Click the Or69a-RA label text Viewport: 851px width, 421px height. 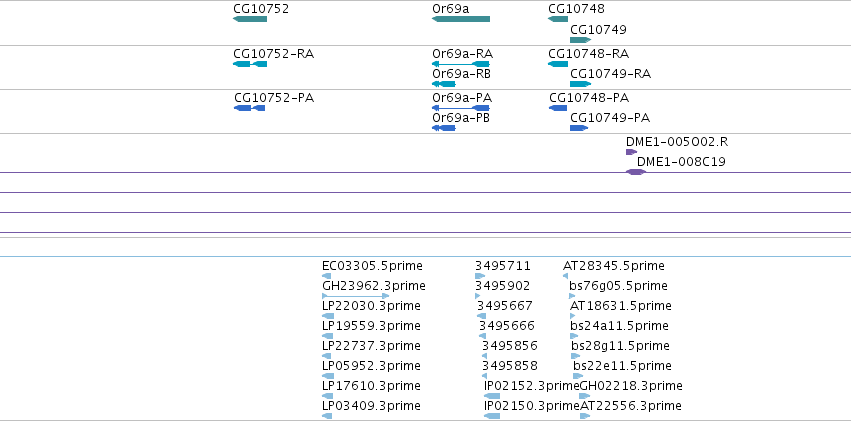coord(462,54)
